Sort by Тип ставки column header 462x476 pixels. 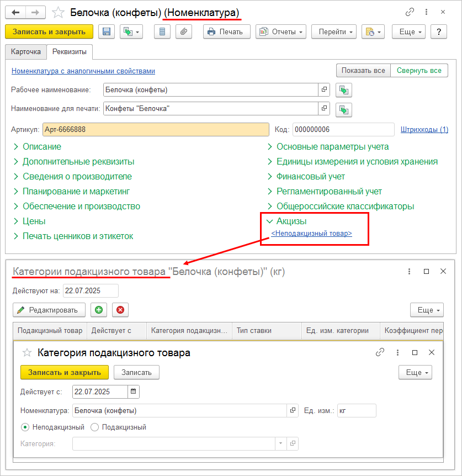(267, 331)
